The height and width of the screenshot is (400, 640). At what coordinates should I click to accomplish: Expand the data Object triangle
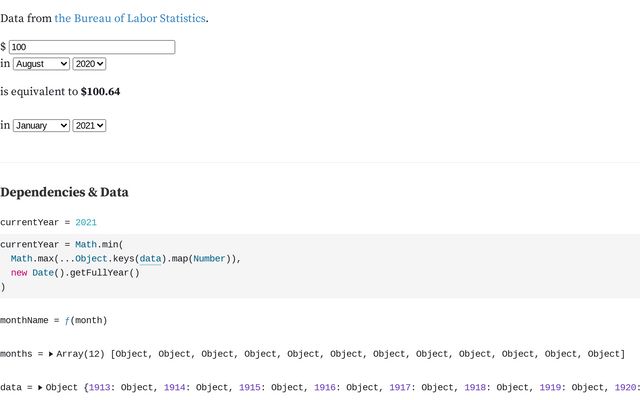(x=40, y=387)
